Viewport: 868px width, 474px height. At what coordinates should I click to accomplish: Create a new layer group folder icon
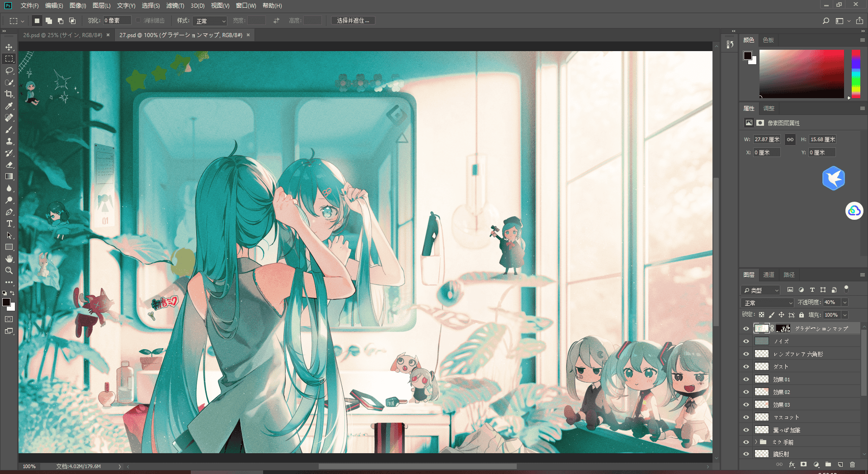[x=828, y=465]
